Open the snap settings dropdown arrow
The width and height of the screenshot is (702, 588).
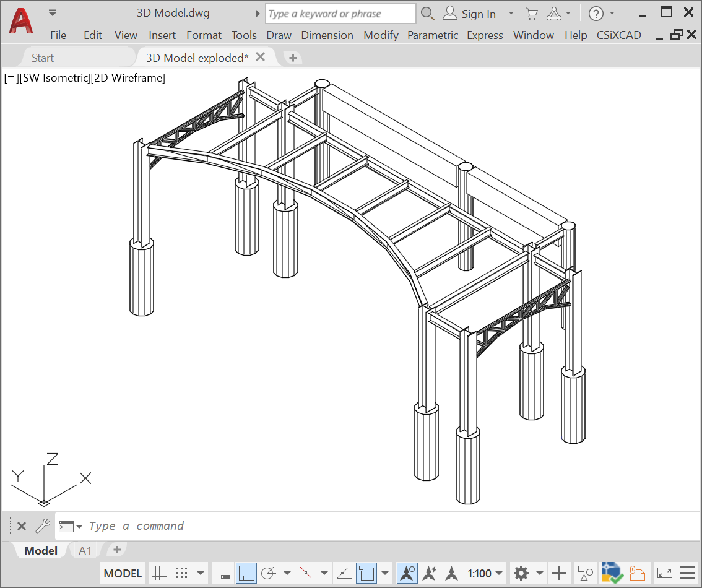199,573
